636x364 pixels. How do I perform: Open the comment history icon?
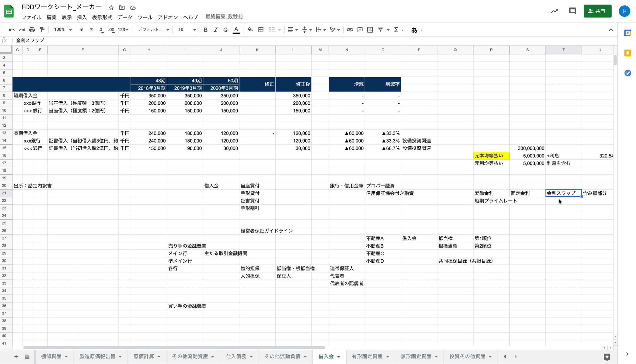(x=572, y=11)
